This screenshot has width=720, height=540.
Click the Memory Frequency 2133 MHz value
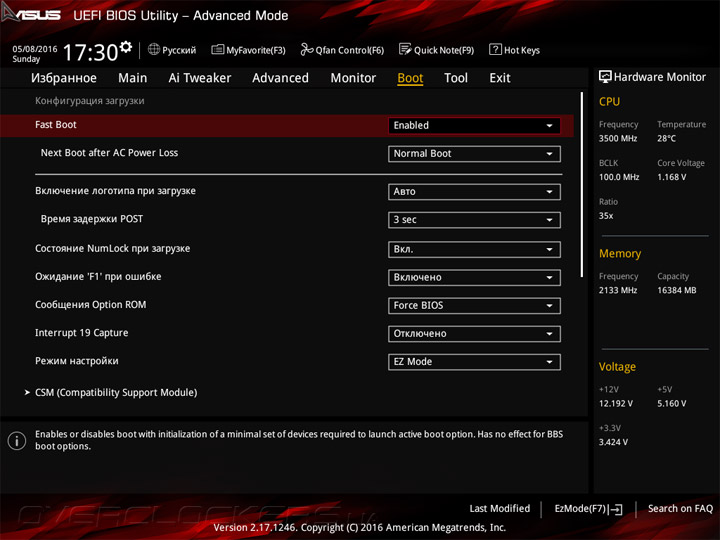coord(618,290)
